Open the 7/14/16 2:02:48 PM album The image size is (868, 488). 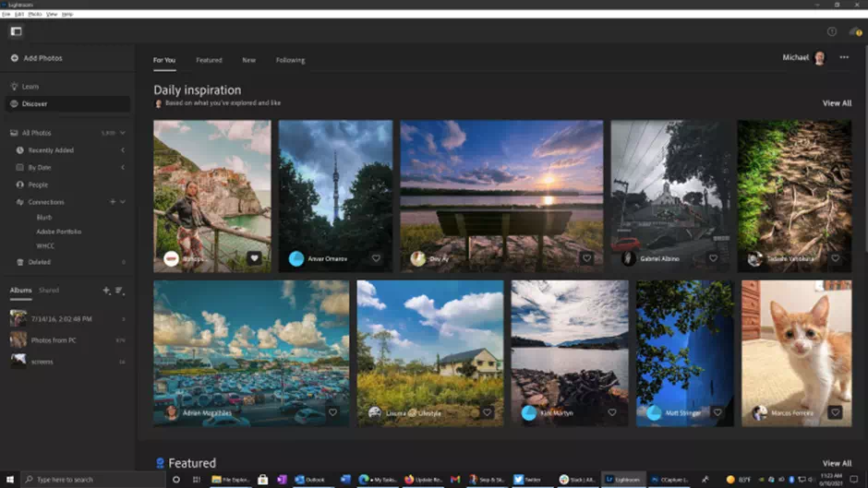pyautogui.click(x=67, y=318)
